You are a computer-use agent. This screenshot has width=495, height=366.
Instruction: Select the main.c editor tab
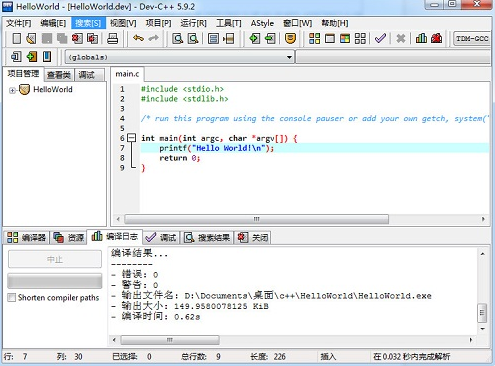click(127, 74)
